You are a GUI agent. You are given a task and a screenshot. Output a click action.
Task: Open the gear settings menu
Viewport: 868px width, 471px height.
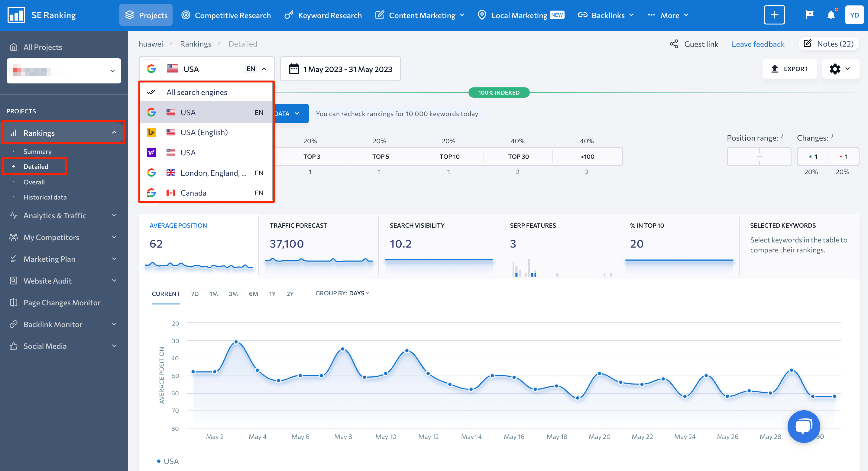pyautogui.click(x=840, y=69)
